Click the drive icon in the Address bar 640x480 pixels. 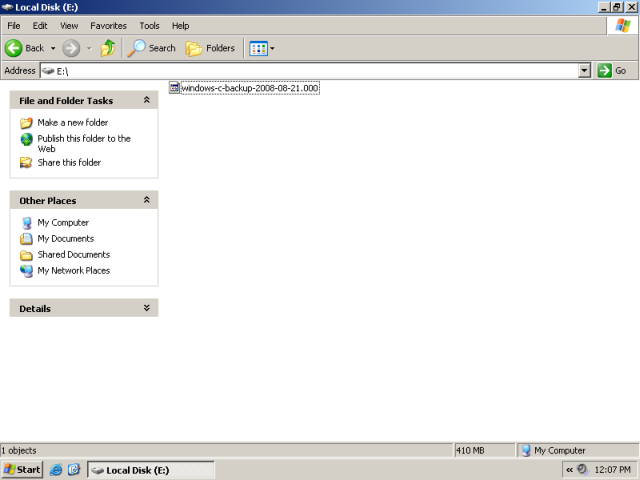48,71
